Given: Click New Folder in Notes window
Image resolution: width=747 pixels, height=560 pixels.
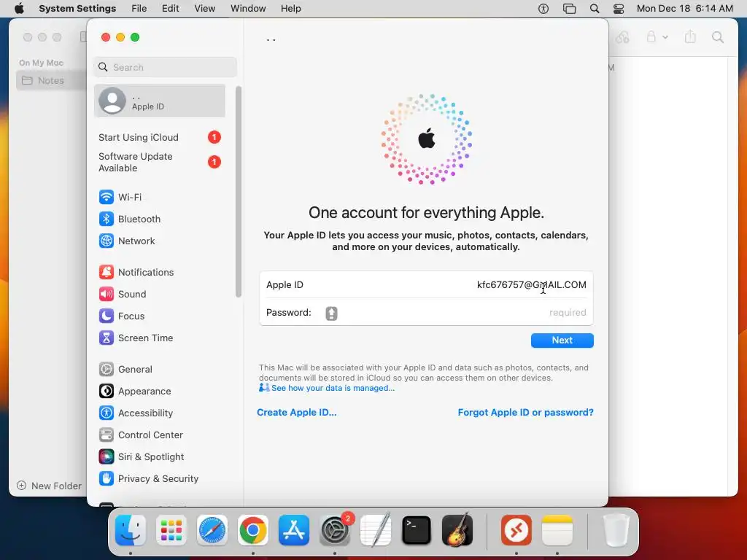Looking at the screenshot, I should pyautogui.click(x=49, y=486).
